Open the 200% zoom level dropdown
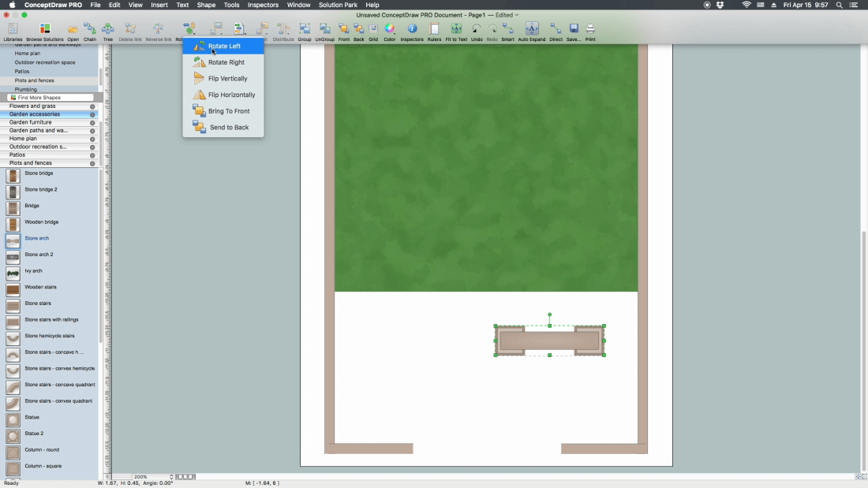Image resolution: width=868 pixels, height=488 pixels. click(153, 477)
